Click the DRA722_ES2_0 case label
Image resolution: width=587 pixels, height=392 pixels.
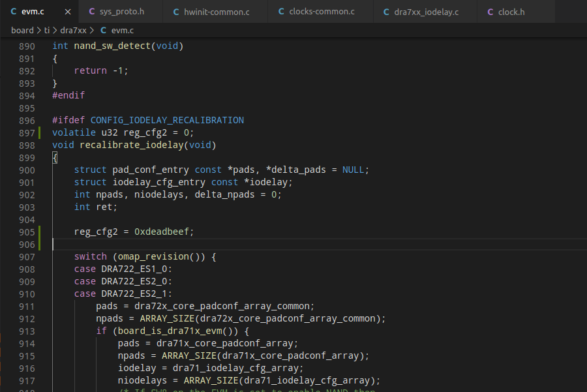click(134, 281)
